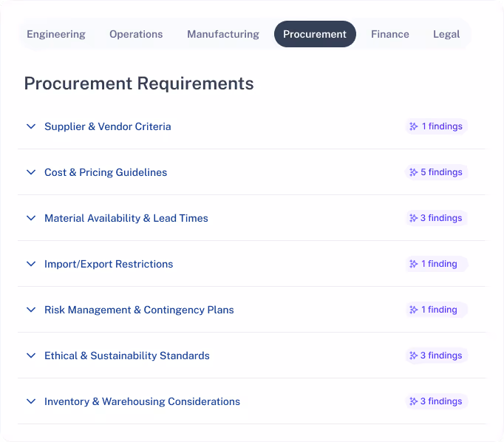Expand chevron beside Supplier & Vendor Criteria

pyautogui.click(x=31, y=126)
